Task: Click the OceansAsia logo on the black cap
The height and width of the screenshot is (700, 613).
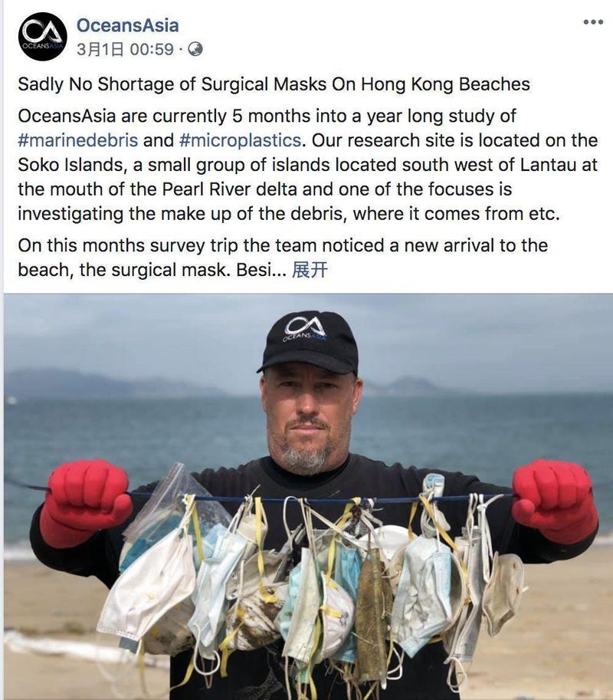Action: (306, 329)
